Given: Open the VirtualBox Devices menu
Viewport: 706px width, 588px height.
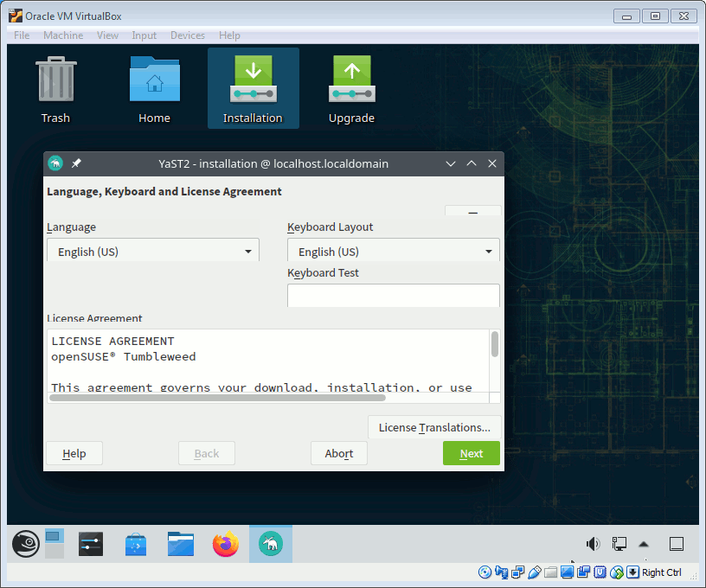Looking at the screenshot, I should [x=187, y=35].
